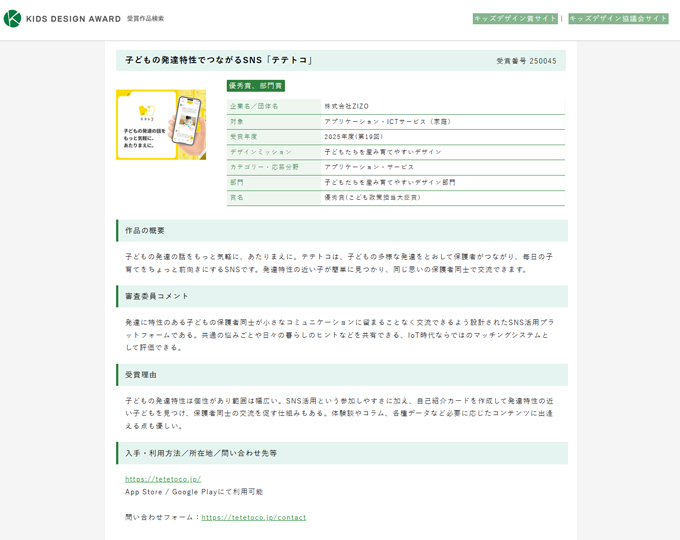Click jury comment paragraph starting 発達に特性のある子ども
Screen dimensions: 680x540
click(340, 335)
